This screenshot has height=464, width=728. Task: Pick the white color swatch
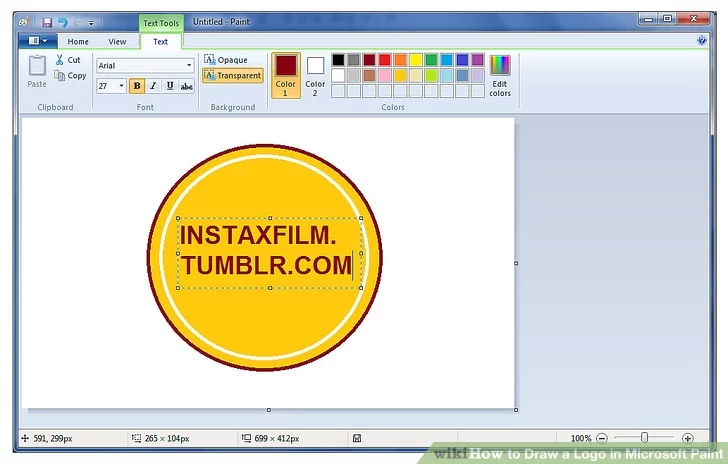tap(338, 75)
